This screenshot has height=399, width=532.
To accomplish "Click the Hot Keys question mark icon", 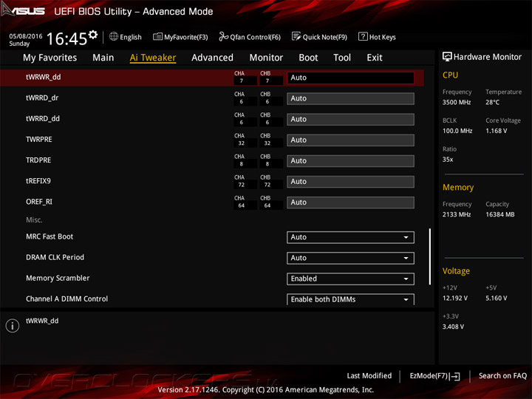I will pos(363,36).
